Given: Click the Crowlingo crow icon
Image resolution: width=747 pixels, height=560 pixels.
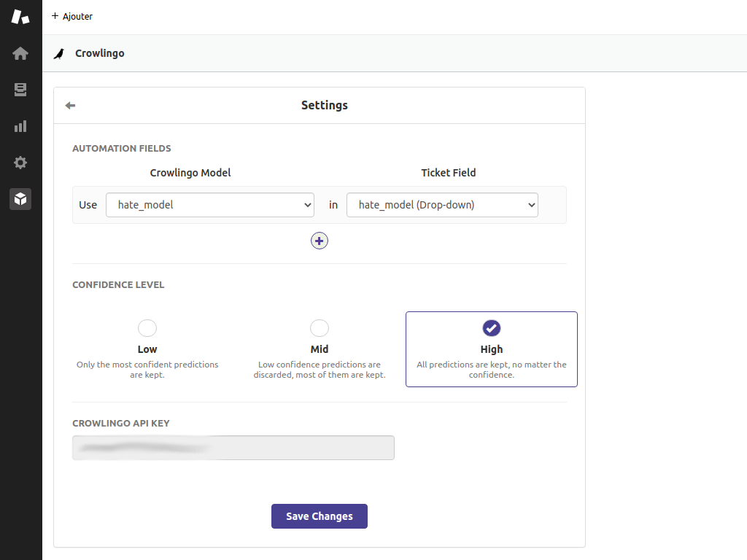Looking at the screenshot, I should pos(59,53).
